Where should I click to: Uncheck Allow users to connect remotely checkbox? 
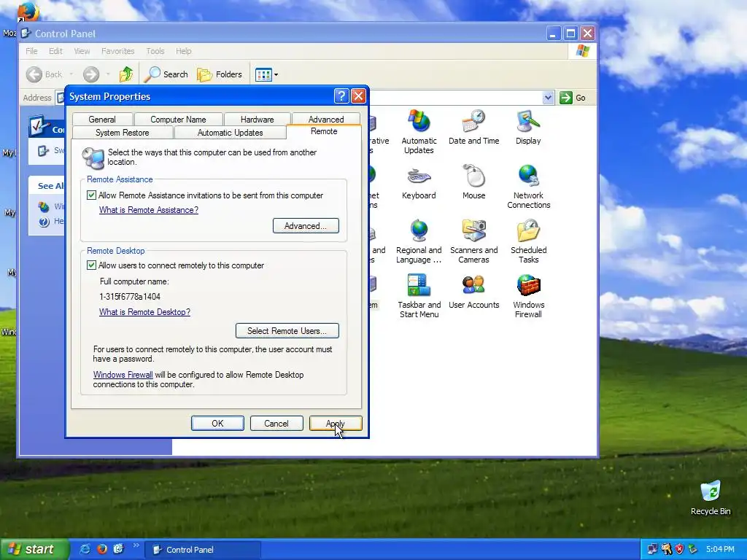91,265
